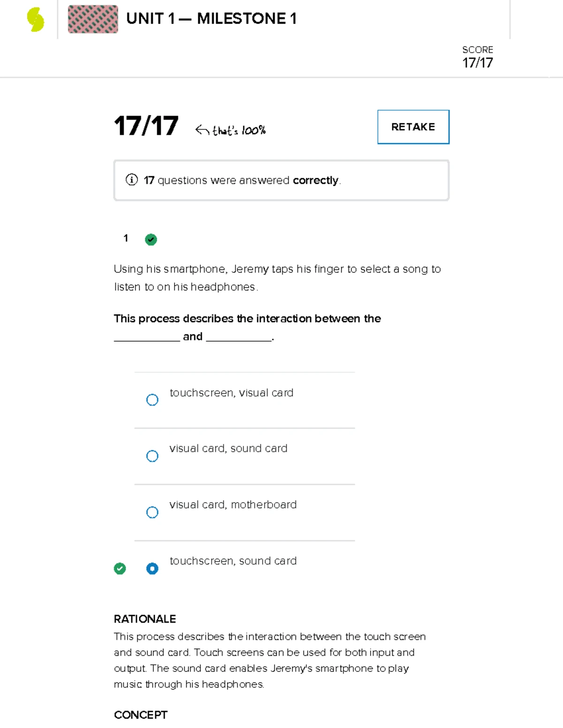
Task: Click the handwritten arrow next to 17/17
Action: [x=202, y=130]
